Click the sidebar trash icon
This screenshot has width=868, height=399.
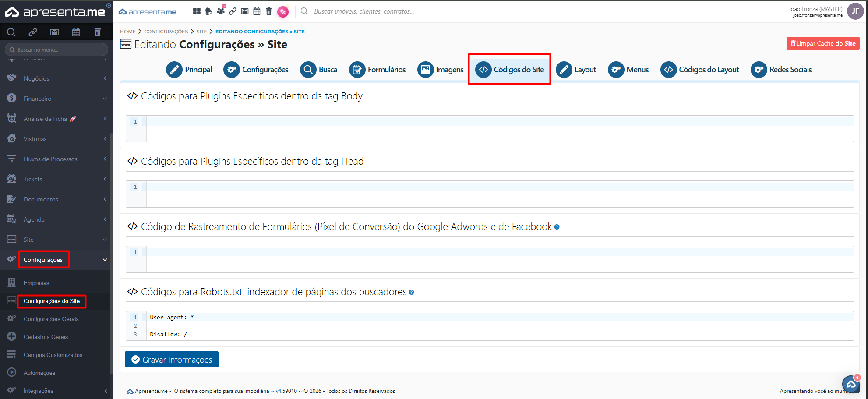pos(98,32)
